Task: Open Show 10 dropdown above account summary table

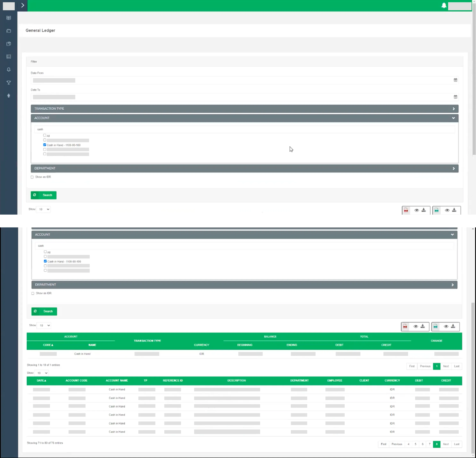Action: coord(44,325)
